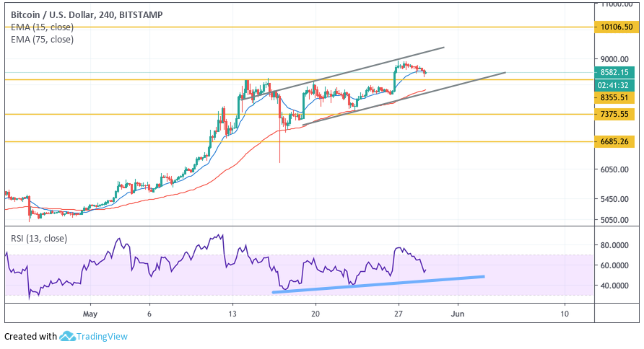644x349 pixels.
Task: Open the TradingView text link
Action: [x=102, y=336]
